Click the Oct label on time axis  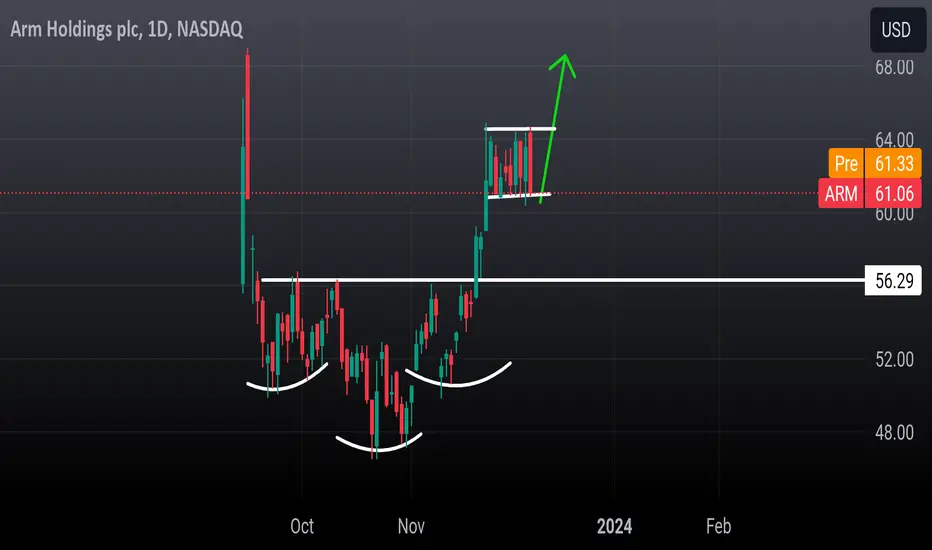301,526
